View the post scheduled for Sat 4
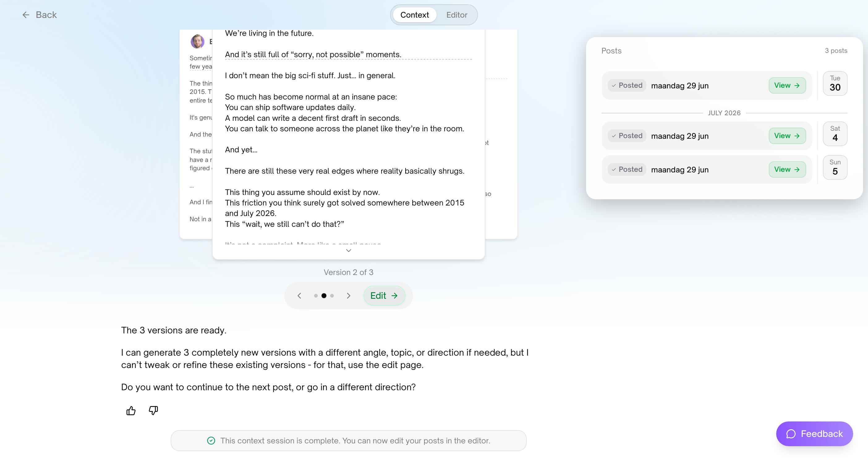The image size is (868, 461). tap(787, 136)
